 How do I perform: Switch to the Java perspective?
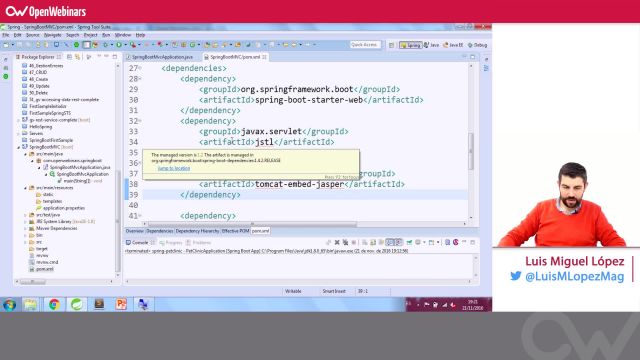pyautogui.click(x=431, y=45)
